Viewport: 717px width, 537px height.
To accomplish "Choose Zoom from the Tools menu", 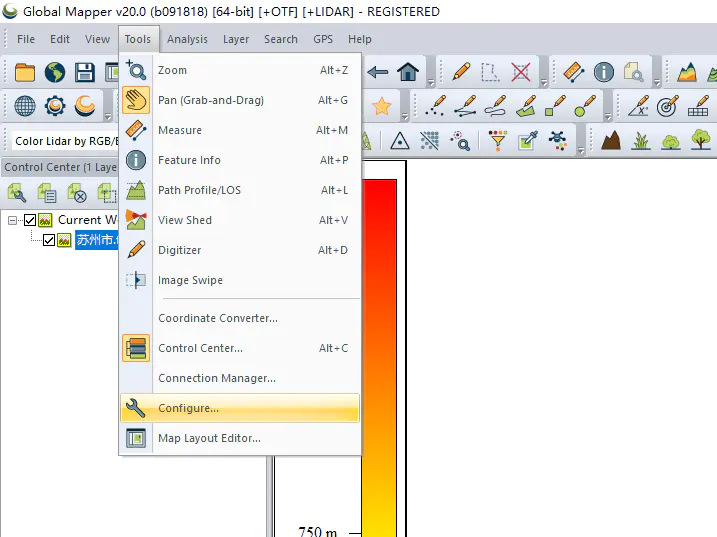I will pos(240,70).
